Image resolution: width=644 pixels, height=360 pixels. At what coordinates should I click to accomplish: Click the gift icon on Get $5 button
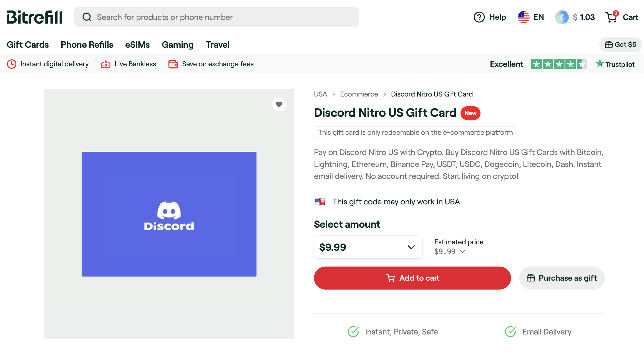point(609,44)
